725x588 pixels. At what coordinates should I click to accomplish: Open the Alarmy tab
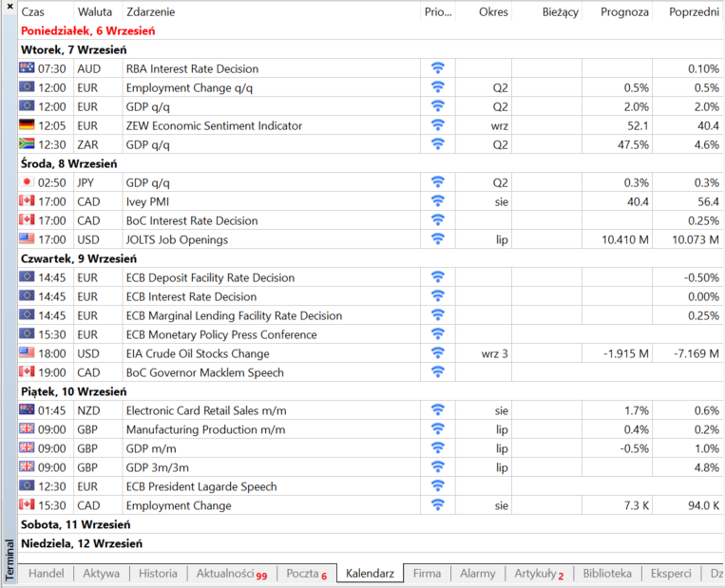pos(478,573)
